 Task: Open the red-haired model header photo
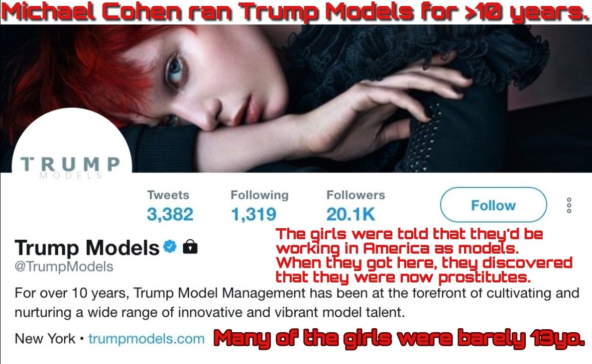click(x=296, y=98)
